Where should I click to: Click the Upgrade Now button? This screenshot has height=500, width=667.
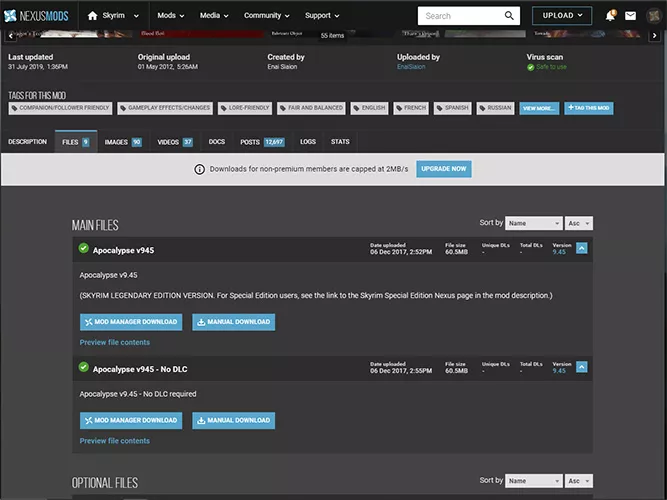point(444,169)
